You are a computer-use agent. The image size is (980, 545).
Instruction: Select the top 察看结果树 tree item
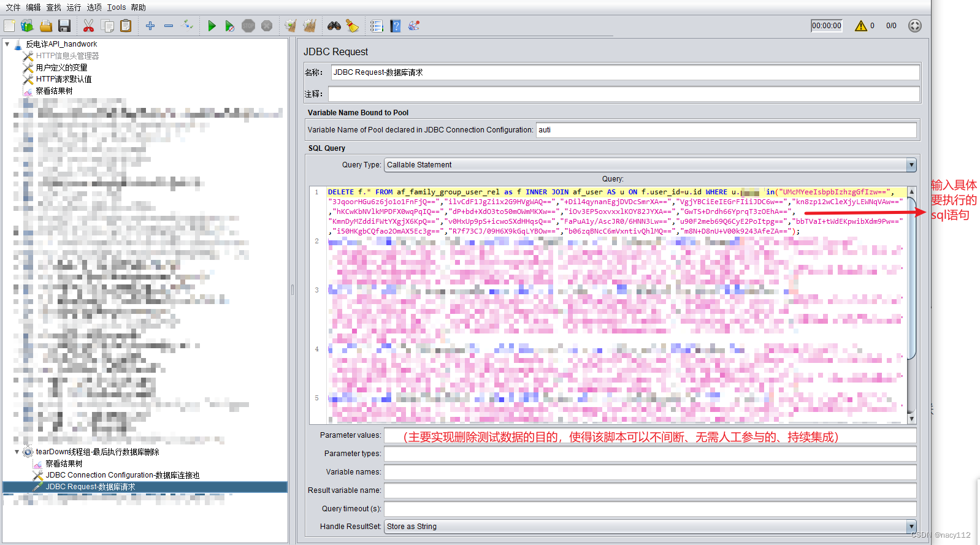pyautogui.click(x=54, y=91)
